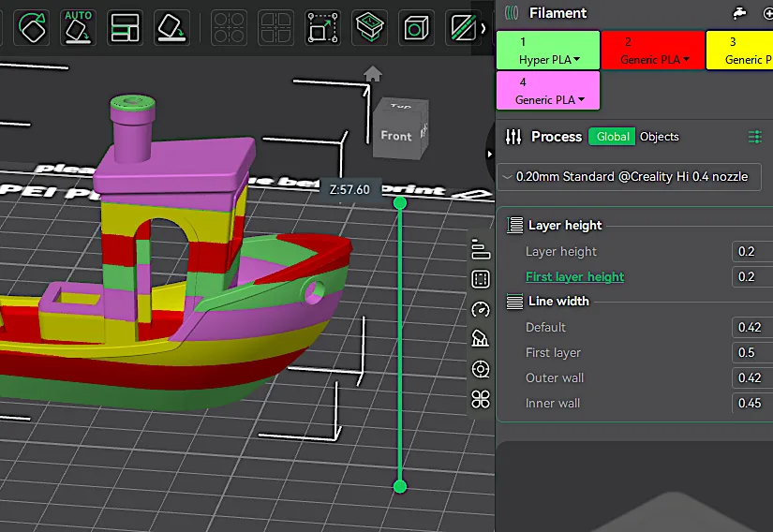Switch Process to Global

click(x=613, y=137)
